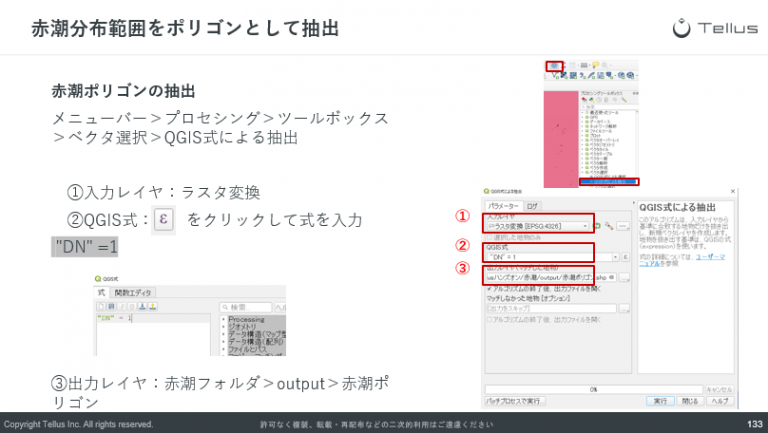768x433 pixels.
Task: Click the import expressions down-arrow icon
Action: (142, 307)
